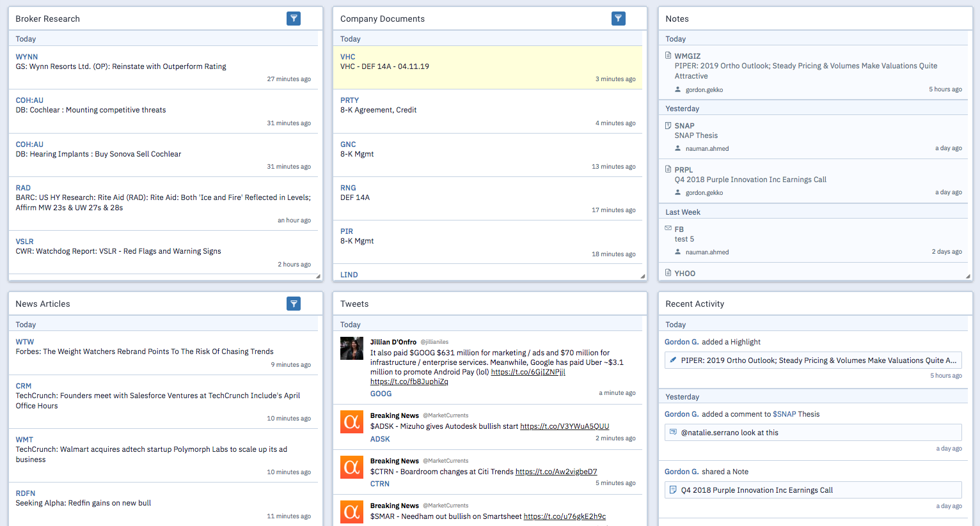The width and height of the screenshot is (980, 526).
Task: Open TechCrunch Walmart acquires Polymorph Labs article
Action: (x=152, y=454)
